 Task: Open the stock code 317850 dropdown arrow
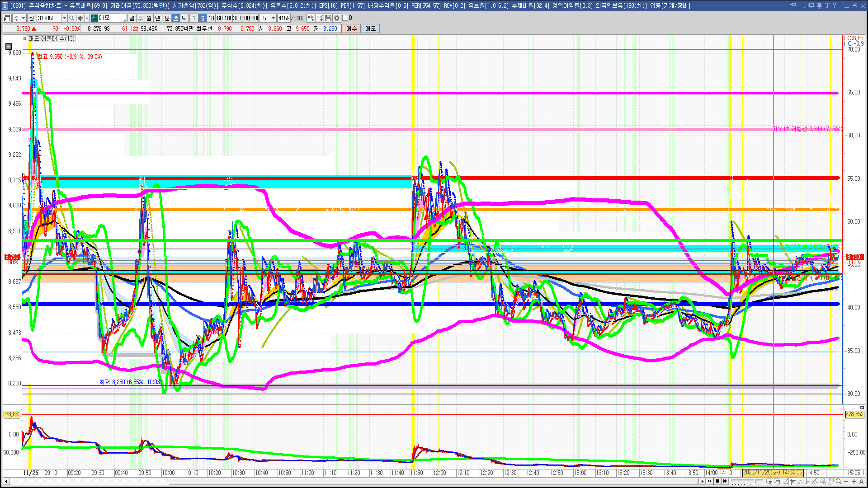click(x=64, y=18)
